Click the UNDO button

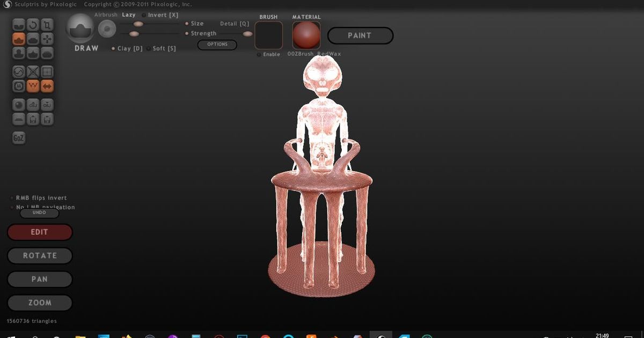39,212
